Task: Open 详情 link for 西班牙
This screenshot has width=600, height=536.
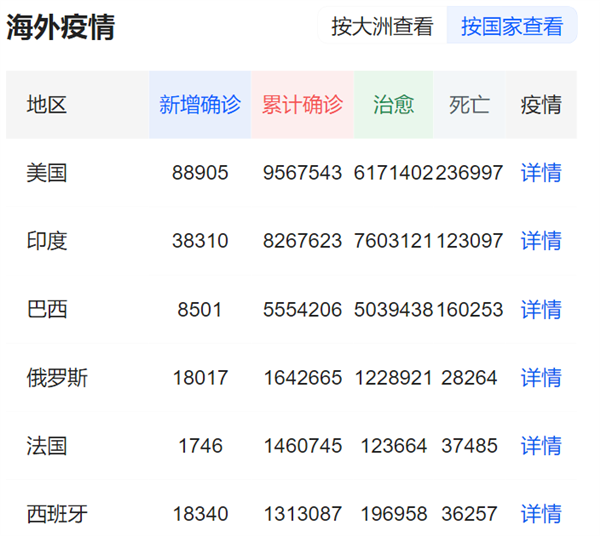Action: coord(541,514)
